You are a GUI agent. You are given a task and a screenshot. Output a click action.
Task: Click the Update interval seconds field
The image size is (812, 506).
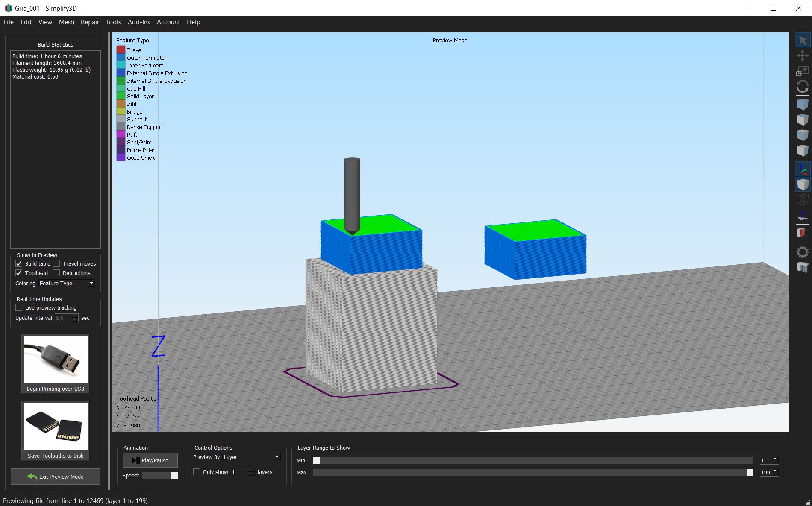pos(67,318)
